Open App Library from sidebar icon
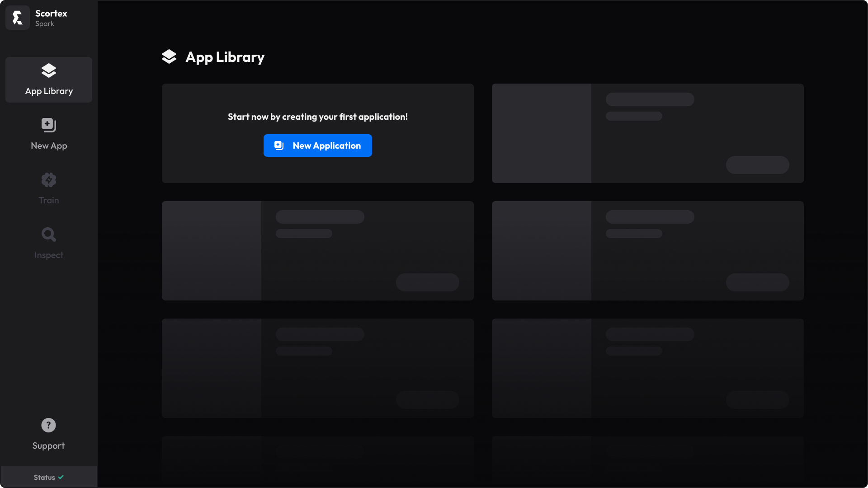Screen dimensions: 868x488 coord(49,71)
